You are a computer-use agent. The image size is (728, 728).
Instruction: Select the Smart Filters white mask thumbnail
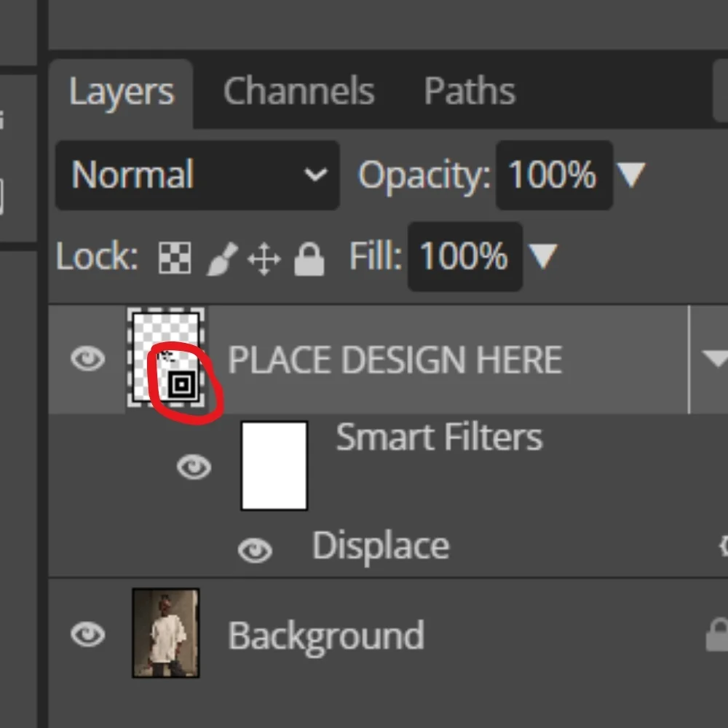(274, 466)
